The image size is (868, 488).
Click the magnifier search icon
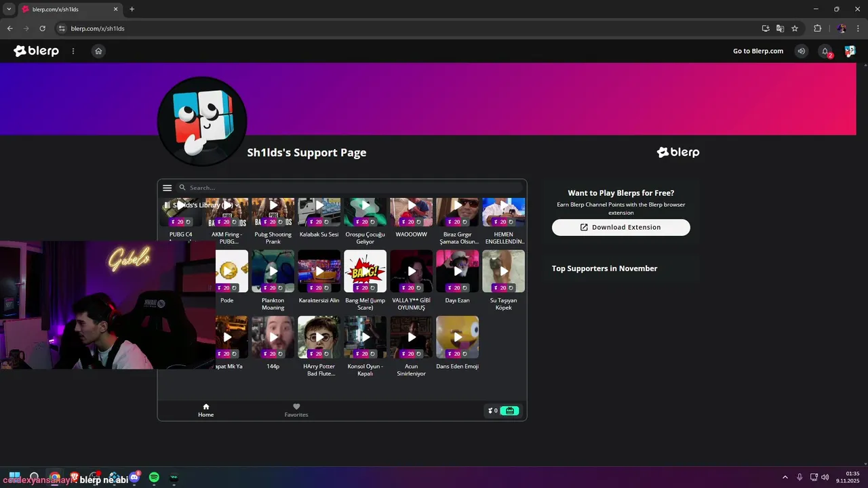pyautogui.click(x=182, y=188)
